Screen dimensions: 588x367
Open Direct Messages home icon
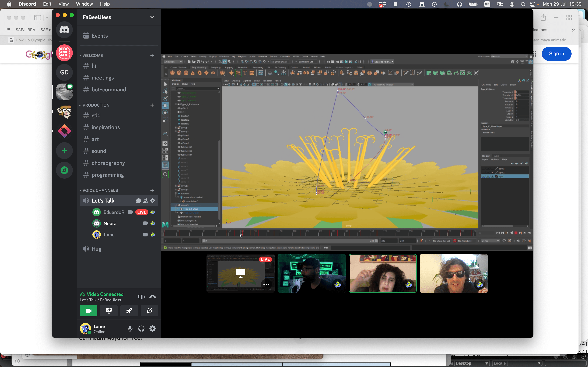tap(64, 30)
